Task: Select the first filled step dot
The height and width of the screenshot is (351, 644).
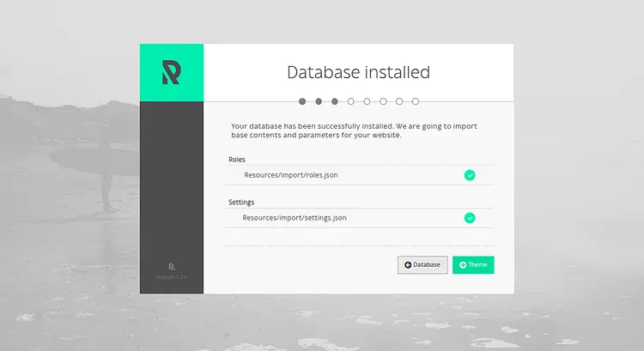Action: (302, 101)
